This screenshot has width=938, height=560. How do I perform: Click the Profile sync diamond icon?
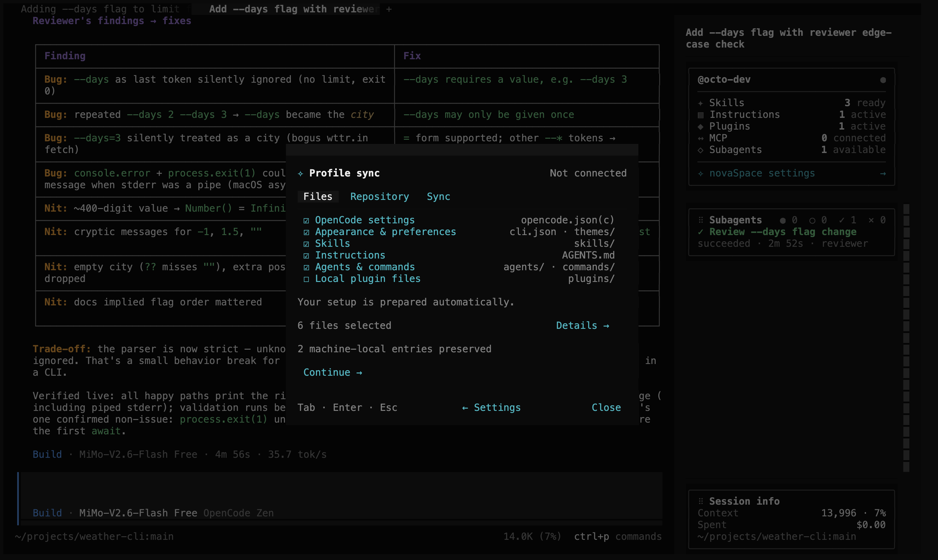(x=301, y=174)
